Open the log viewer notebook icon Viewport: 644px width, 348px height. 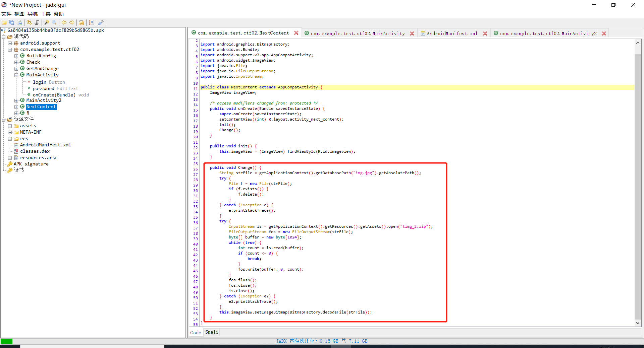91,22
